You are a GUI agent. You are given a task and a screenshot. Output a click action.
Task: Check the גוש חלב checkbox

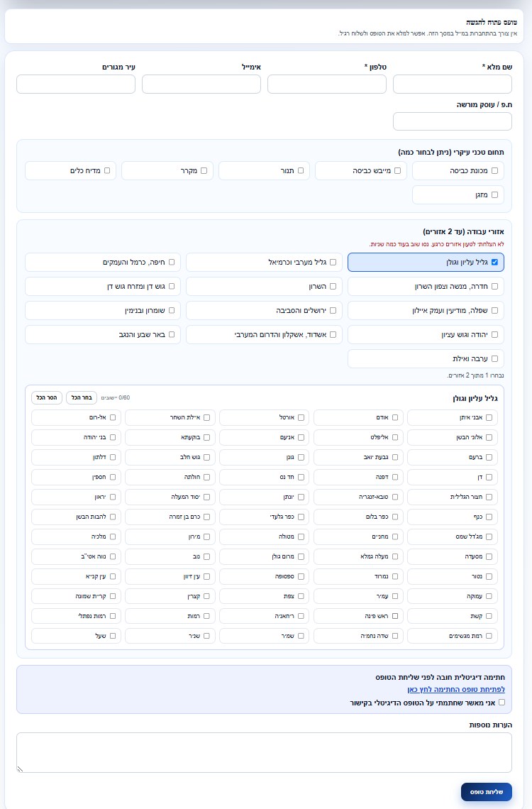coord(206,458)
